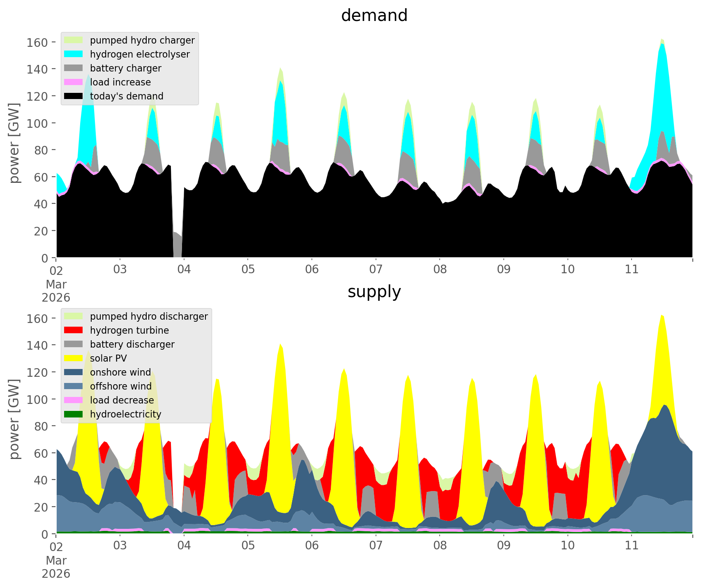This screenshot has width=701, height=588.
Task: Click the yellow solar PV legend swatch
Action: [x=74, y=358]
